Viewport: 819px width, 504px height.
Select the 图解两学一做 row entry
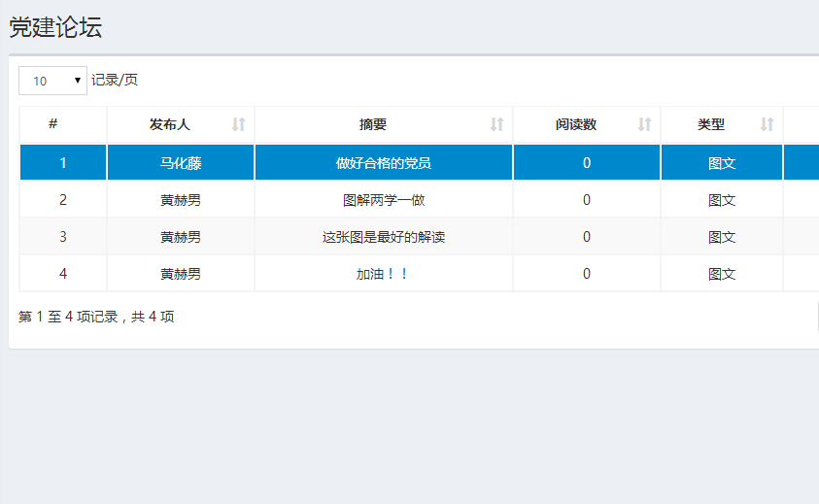(383, 200)
